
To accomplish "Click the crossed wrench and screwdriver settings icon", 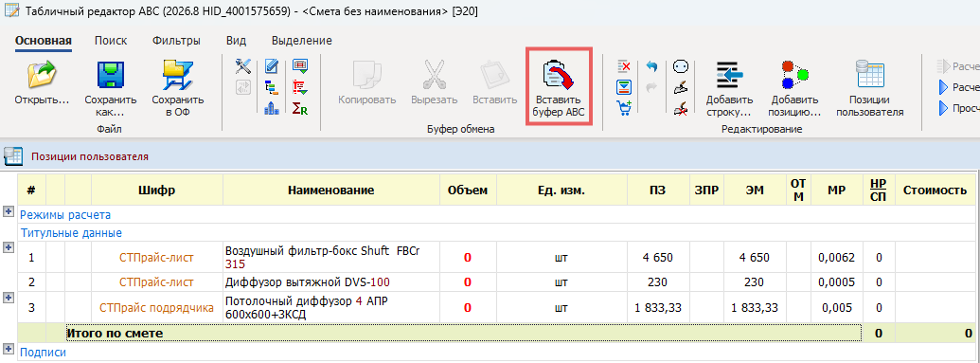I will point(242,65).
